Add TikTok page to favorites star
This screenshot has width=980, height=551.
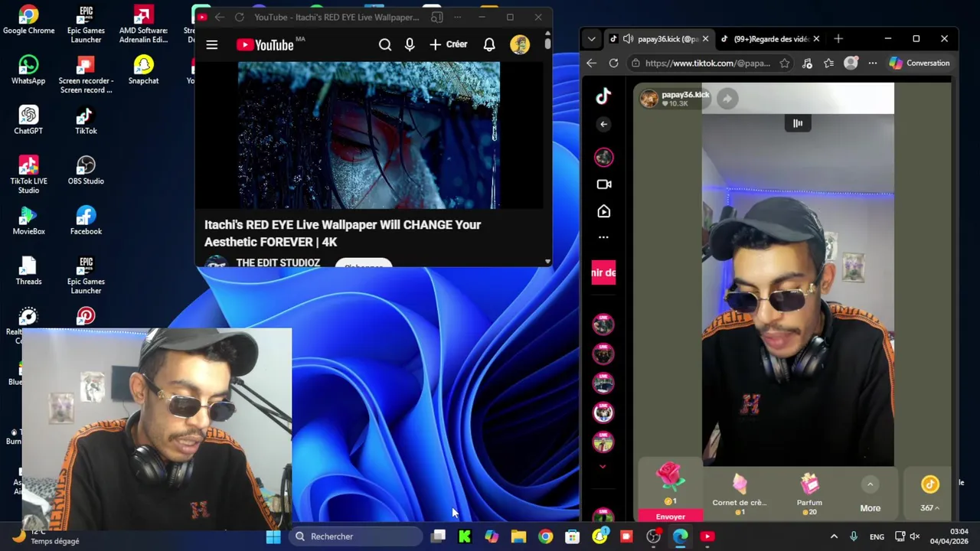[x=784, y=64]
